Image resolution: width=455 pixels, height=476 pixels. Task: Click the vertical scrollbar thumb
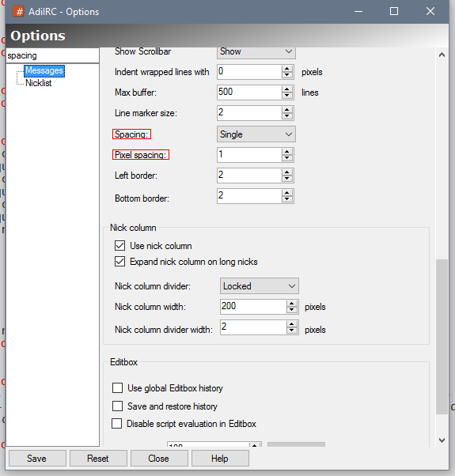[x=442, y=336]
